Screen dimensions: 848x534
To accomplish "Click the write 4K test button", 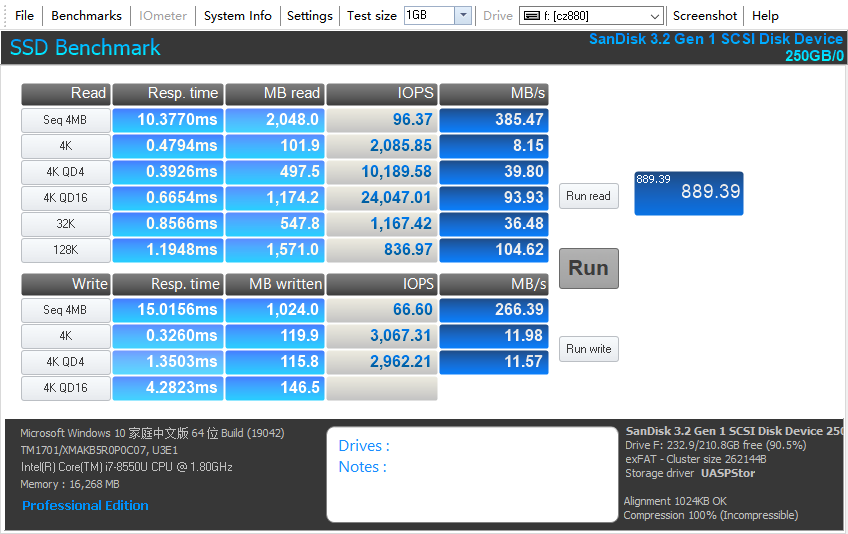I will pyautogui.click(x=66, y=336).
